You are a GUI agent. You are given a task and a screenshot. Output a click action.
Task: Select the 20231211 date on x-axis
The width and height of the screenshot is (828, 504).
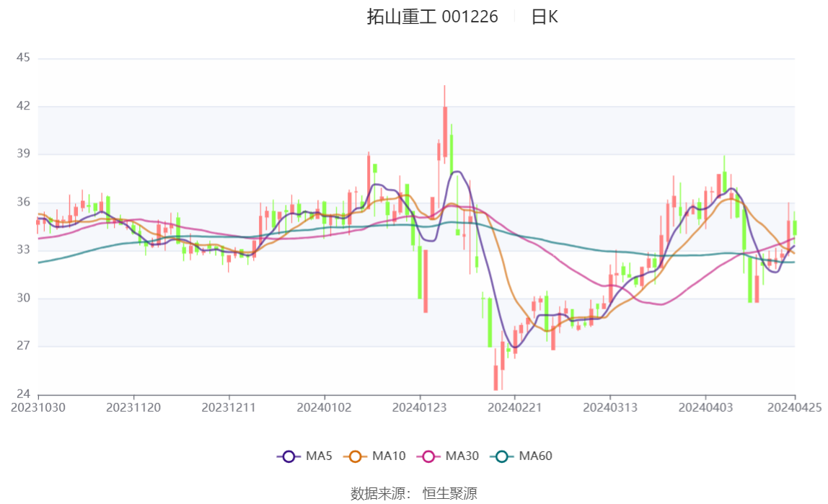229,407
